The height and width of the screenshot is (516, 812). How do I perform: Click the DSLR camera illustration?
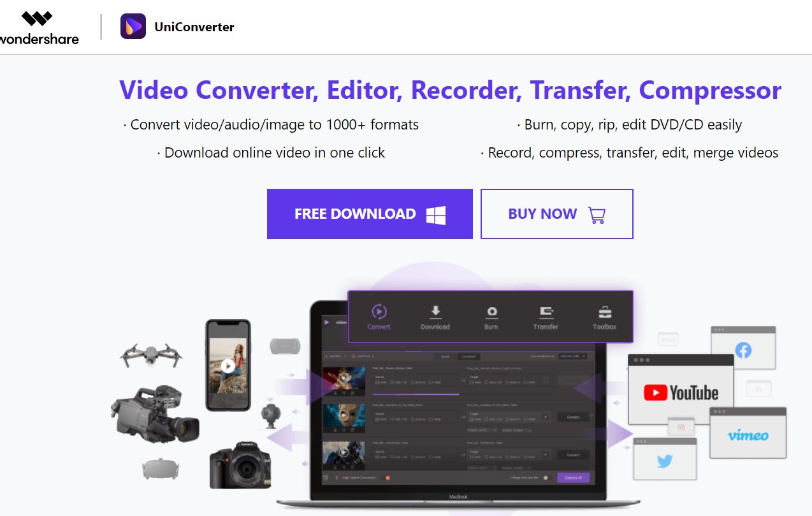pos(240,464)
